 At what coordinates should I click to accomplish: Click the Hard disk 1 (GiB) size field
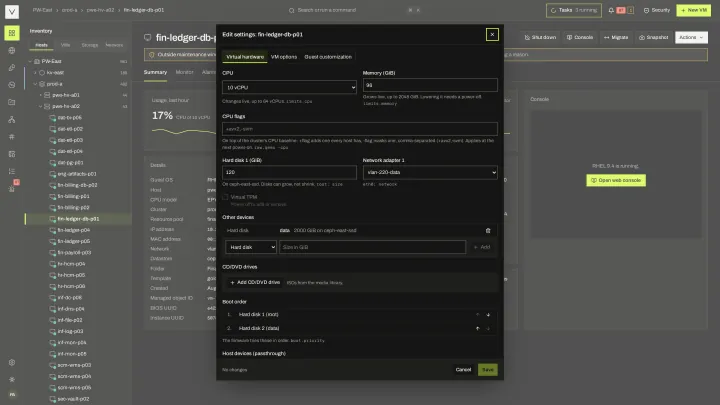pos(289,172)
